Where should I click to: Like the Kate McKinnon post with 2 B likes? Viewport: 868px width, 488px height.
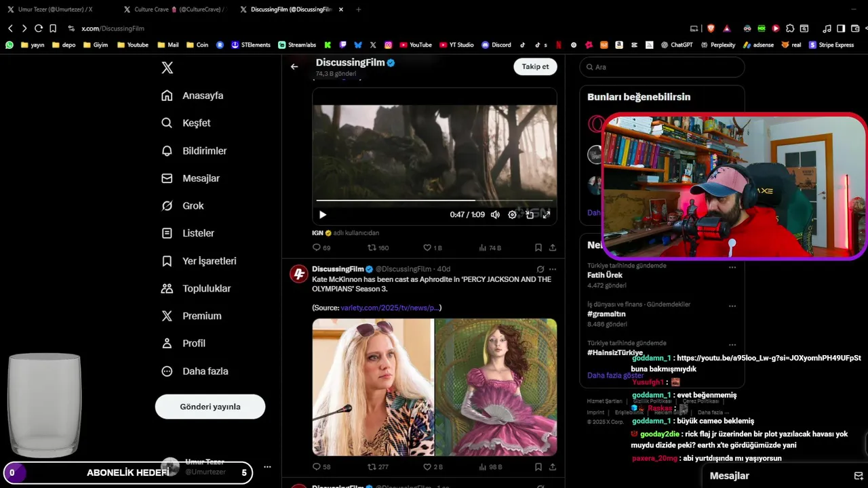click(x=433, y=467)
